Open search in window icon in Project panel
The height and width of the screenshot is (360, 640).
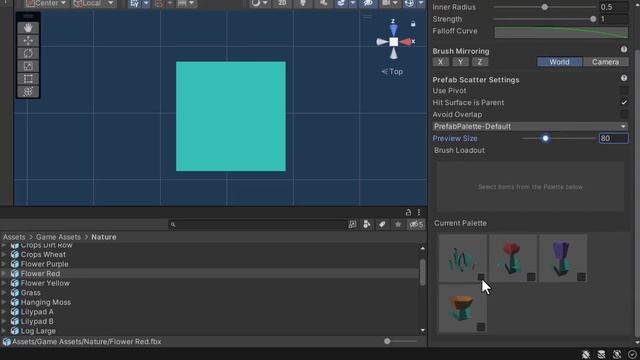(352, 224)
